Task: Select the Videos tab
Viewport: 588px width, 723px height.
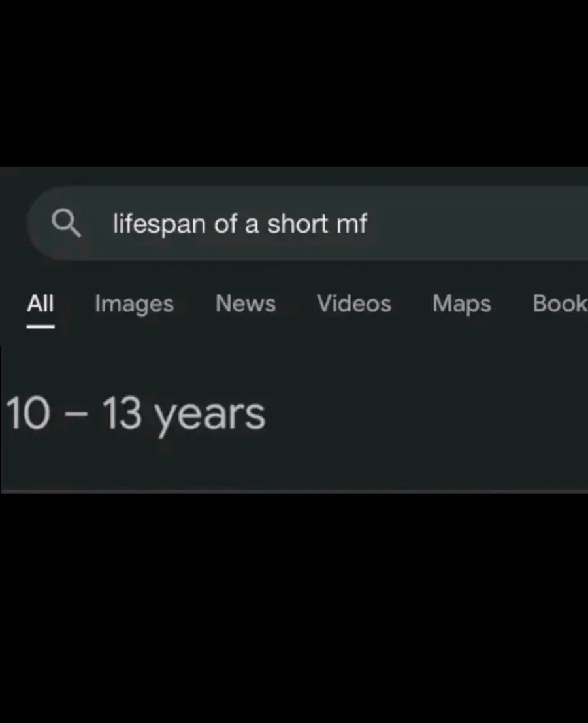Action: click(354, 303)
